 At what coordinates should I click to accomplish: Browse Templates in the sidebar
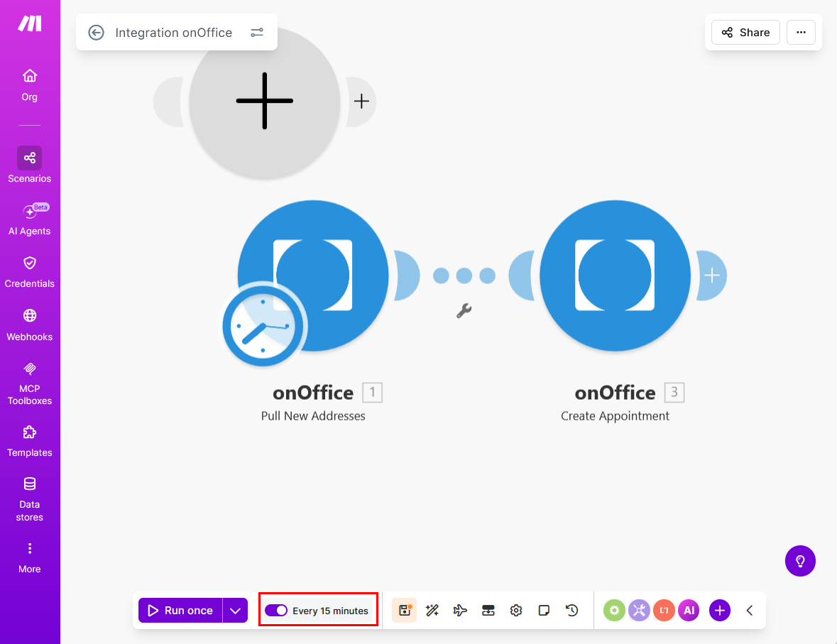[29, 441]
